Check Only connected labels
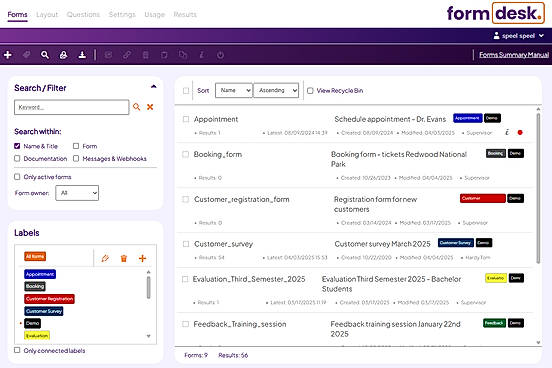552x368 pixels. [17, 350]
